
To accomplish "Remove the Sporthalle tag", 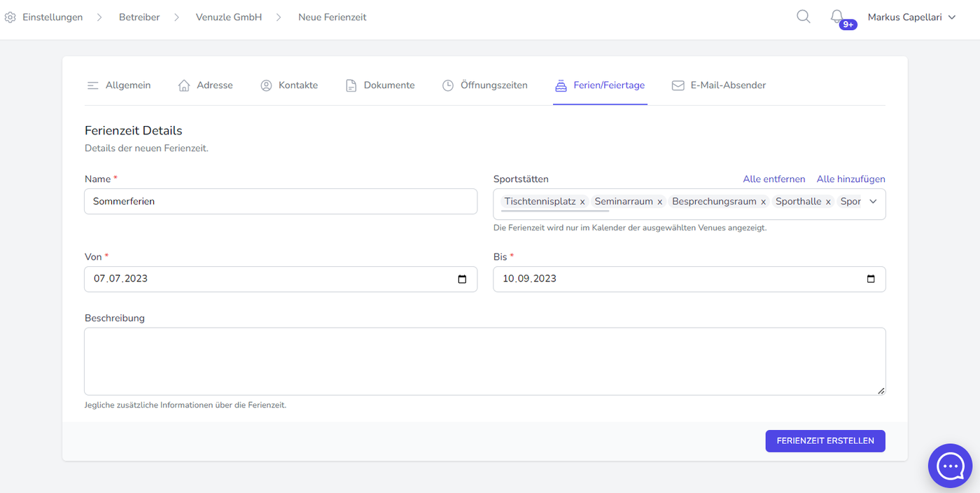I will pos(828,202).
